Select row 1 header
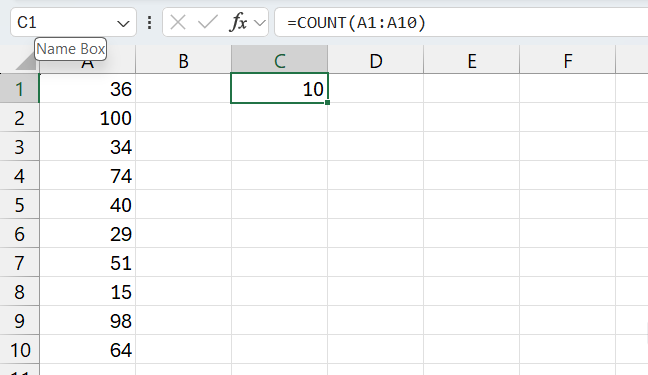The image size is (648, 375). click(x=19, y=88)
